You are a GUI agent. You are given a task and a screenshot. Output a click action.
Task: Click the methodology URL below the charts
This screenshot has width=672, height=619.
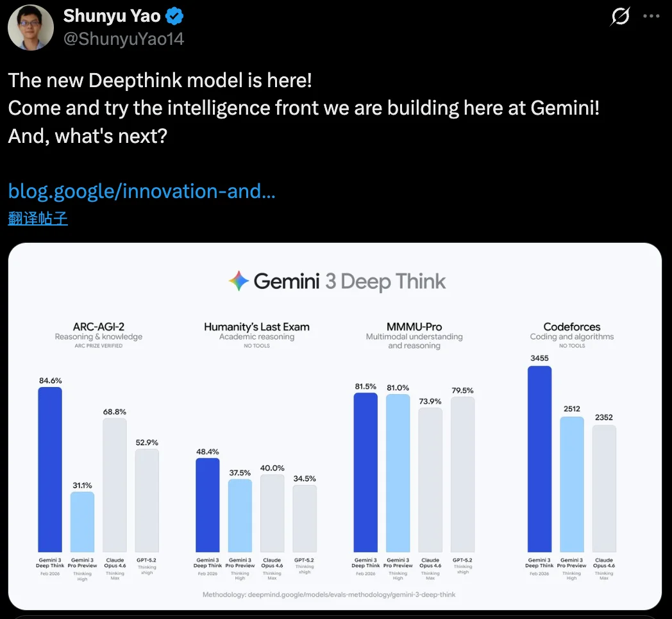tap(335, 595)
